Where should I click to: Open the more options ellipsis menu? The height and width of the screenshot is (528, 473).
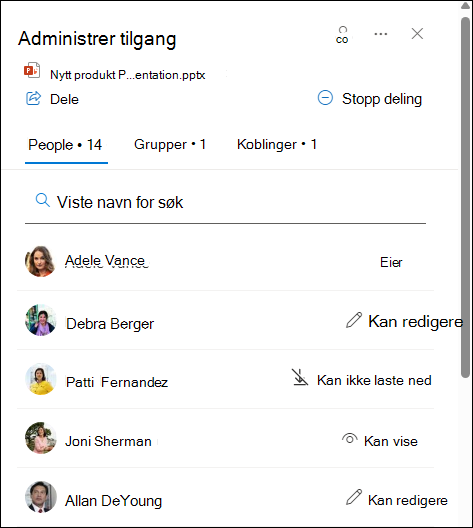381,34
